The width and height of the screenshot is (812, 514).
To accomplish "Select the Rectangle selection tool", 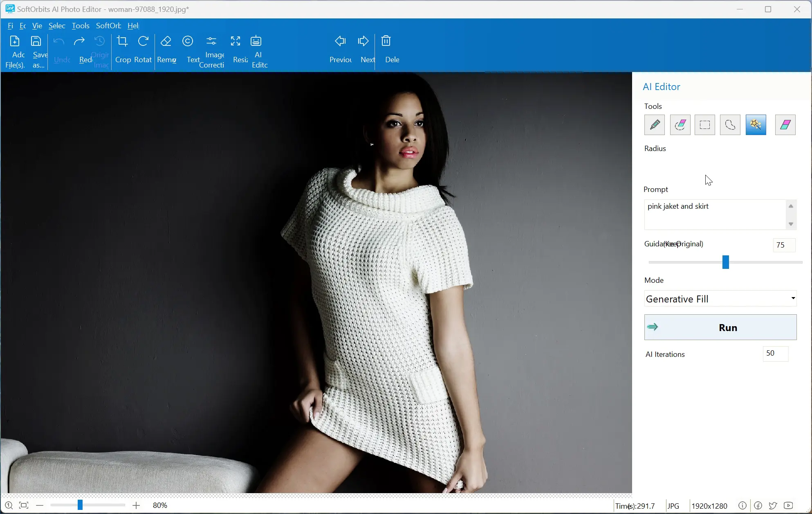I will (x=704, y=124).
